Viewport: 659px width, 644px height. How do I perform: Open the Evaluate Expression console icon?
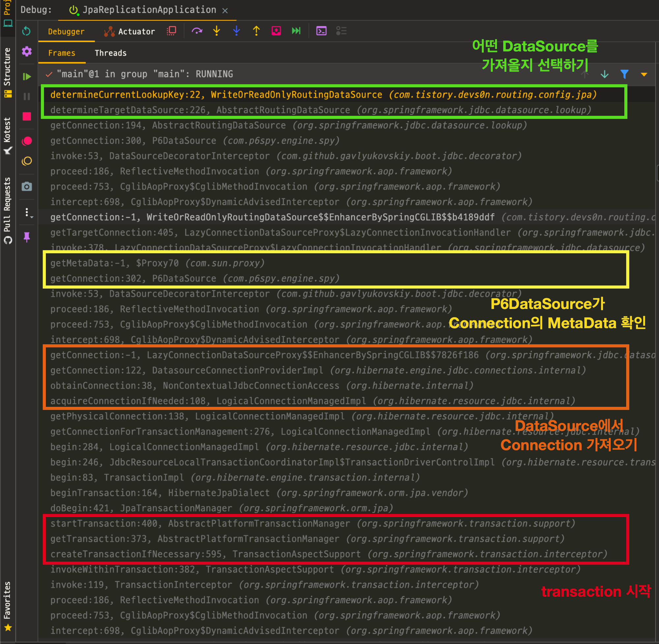(x=321, y=31)
